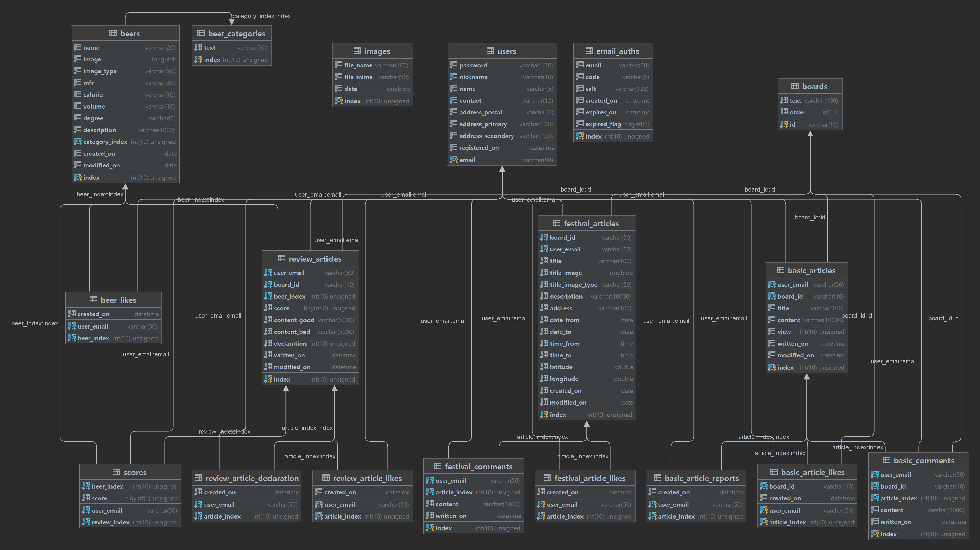
Task: Click the file_mime row in images table
Action: point(372,77)
